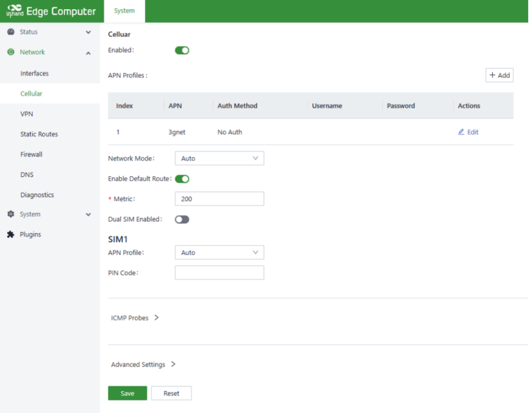Click the Status gauge icon
529x420 pixels.
[x=11, y=32]
